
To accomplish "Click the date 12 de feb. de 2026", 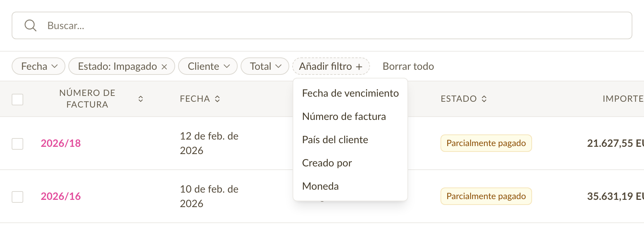I will coord(209,143).
